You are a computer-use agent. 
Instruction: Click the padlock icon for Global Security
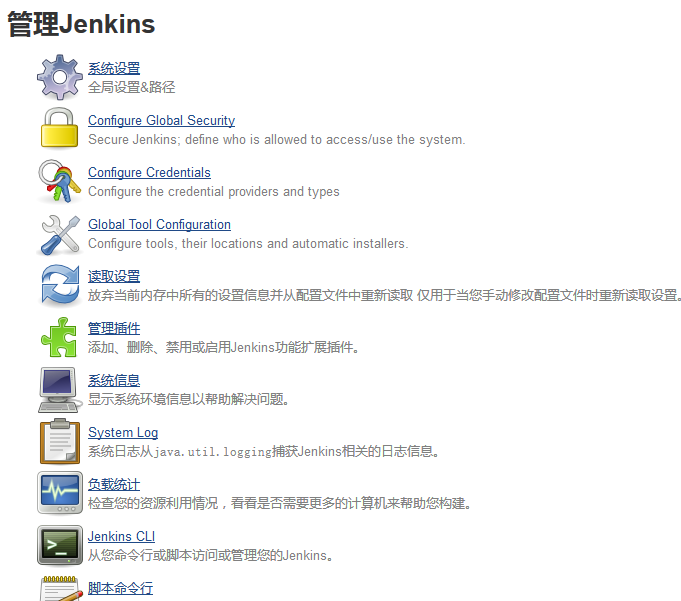pos(60,128)
